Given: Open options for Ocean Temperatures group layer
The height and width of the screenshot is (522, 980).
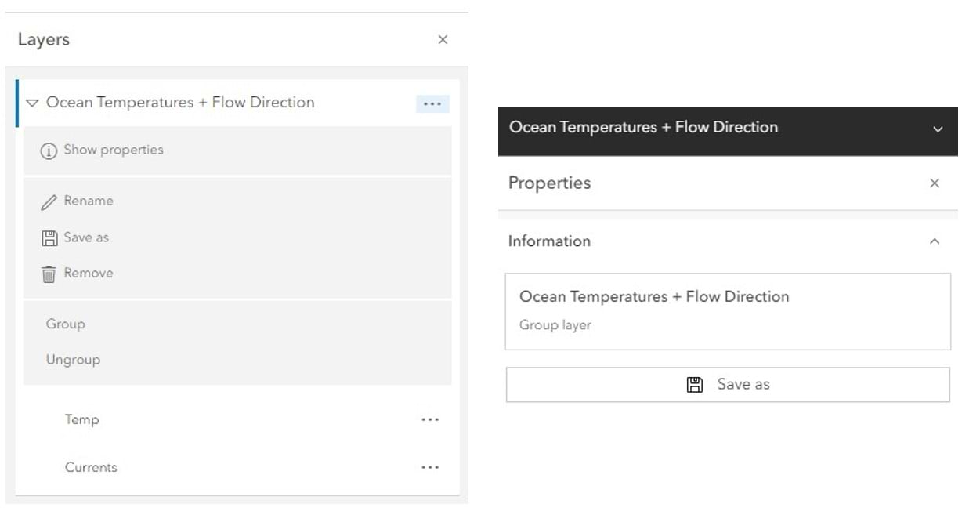Looking at the screenshot, I should (x=432, y=103).
